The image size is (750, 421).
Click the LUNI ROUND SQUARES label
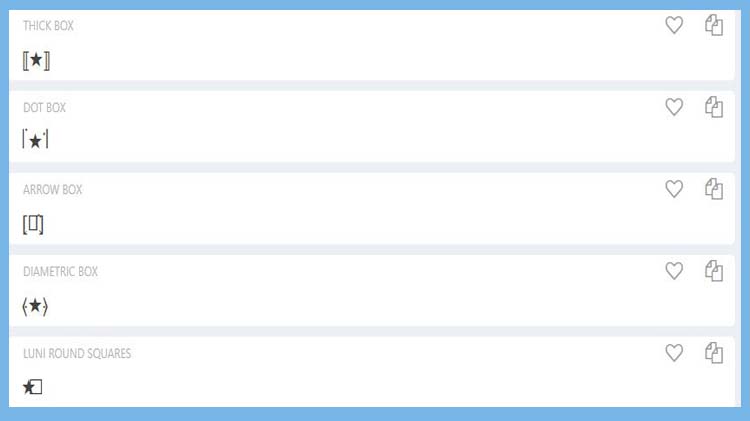[x=77, y=354]
